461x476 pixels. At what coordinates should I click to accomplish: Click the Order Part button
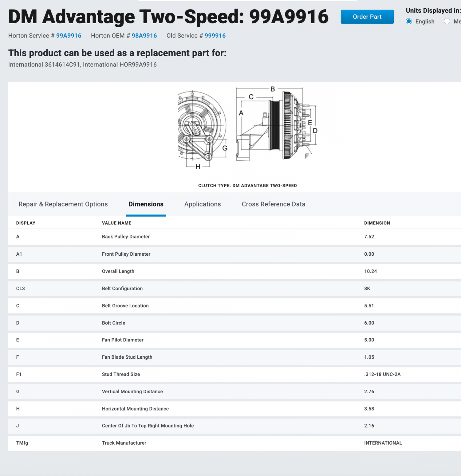[367, 17]
